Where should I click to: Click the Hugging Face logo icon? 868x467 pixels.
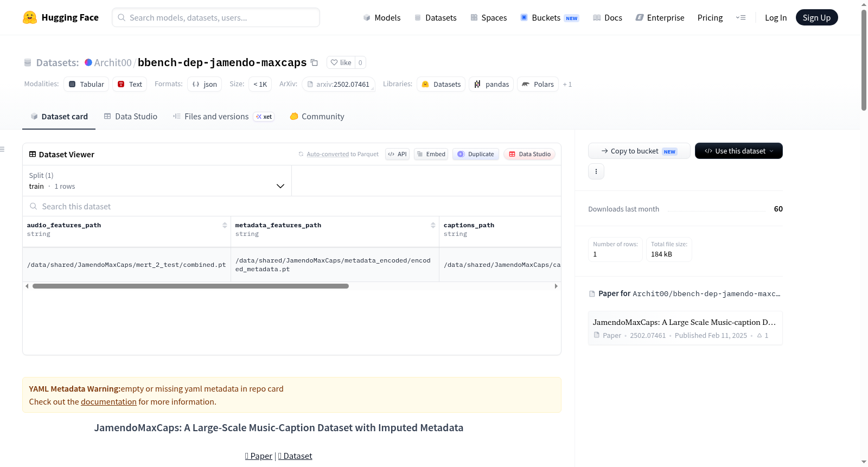click(30, 17)
